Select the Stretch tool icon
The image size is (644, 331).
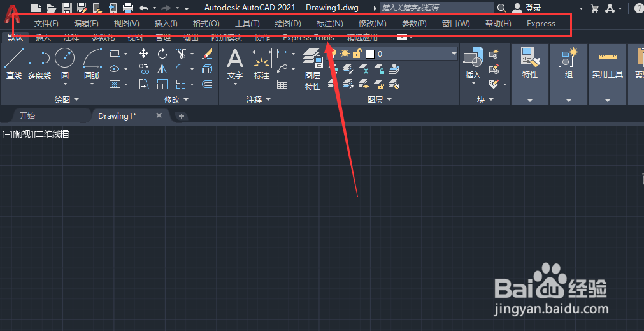[144, 84]
